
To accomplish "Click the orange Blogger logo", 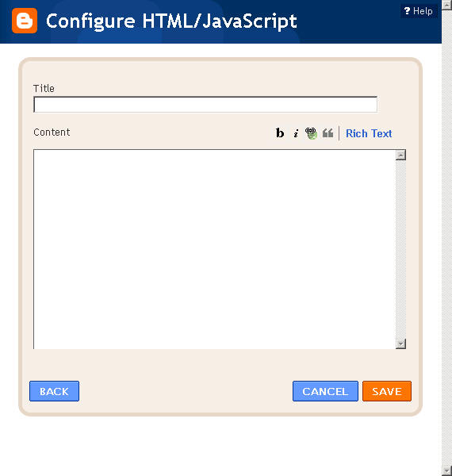I will tap(25, 21).
